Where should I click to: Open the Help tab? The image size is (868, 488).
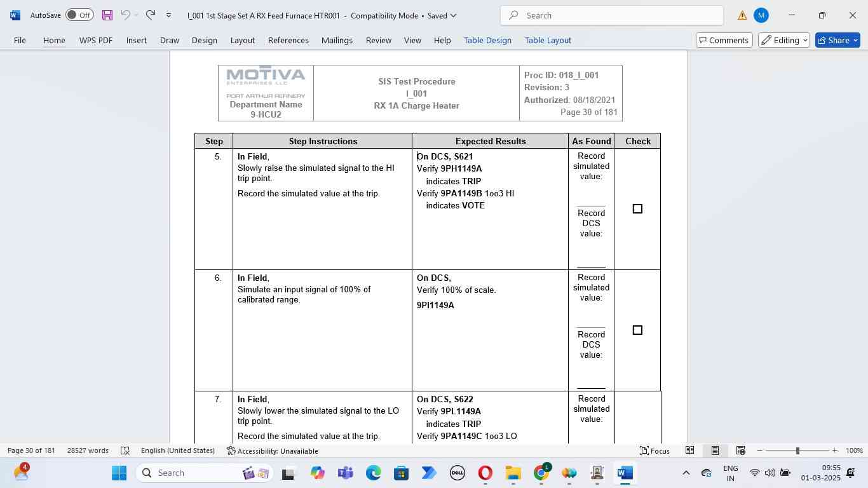click(442, 40)
